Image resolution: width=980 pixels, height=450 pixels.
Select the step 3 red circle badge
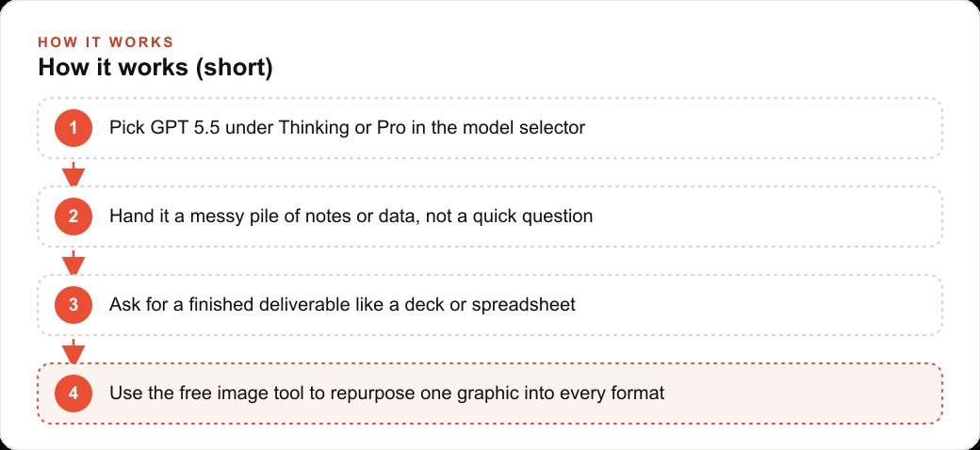[x=73, y=305]
